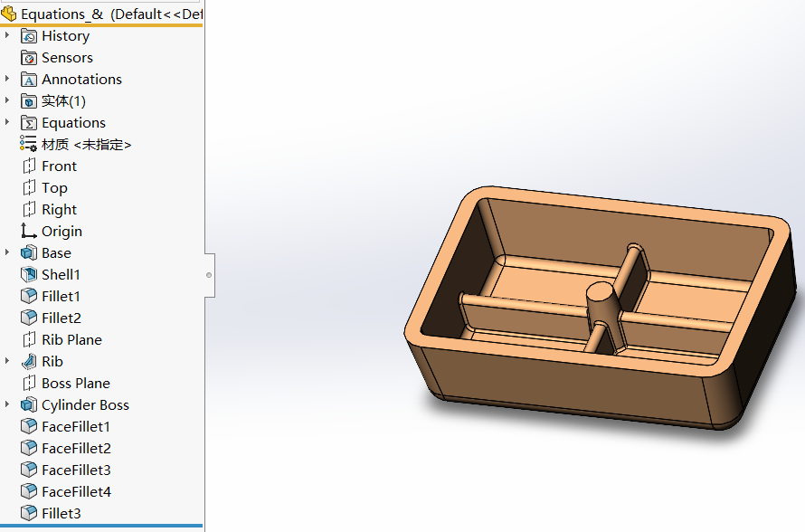
Task: Expand the Annotations node
Action: tap(6, 79)
